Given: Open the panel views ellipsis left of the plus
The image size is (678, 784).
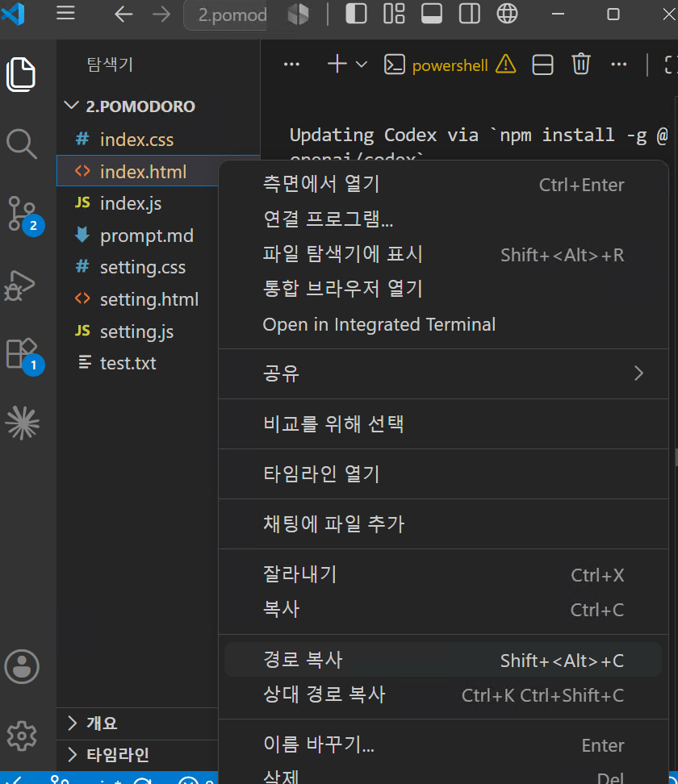Looking at the screenshot, I should (x=291, y=64).
